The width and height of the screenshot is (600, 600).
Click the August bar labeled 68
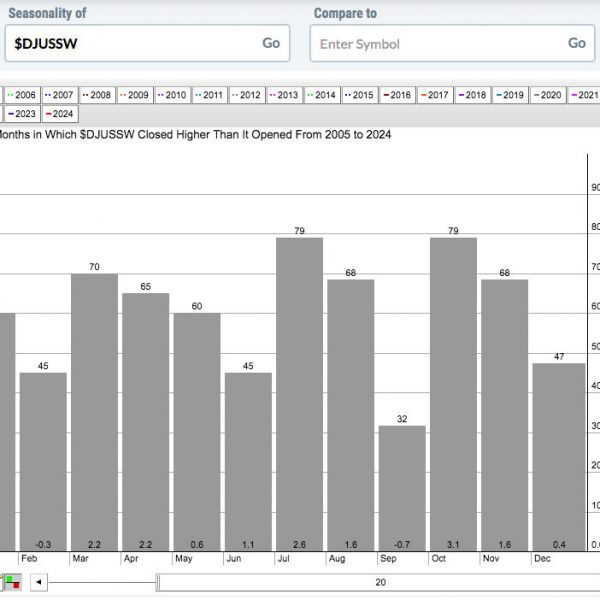pos(351,415)
